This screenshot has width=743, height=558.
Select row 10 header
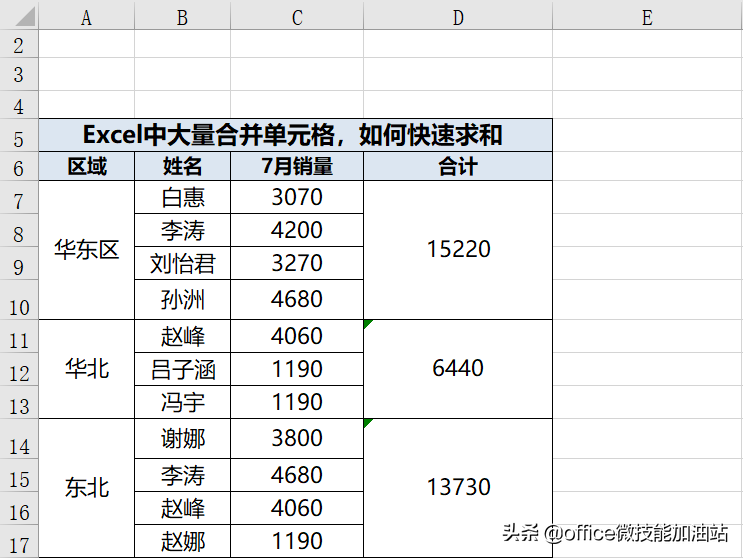tap(19, 300)
